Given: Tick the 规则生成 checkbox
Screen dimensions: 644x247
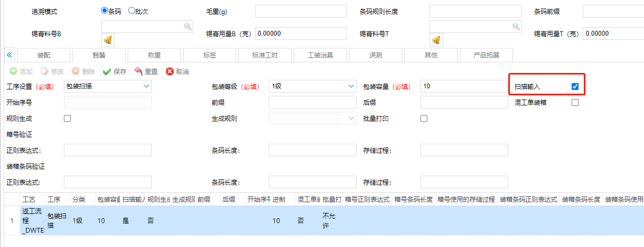Looking at the screenshot, I should point(68,119).
